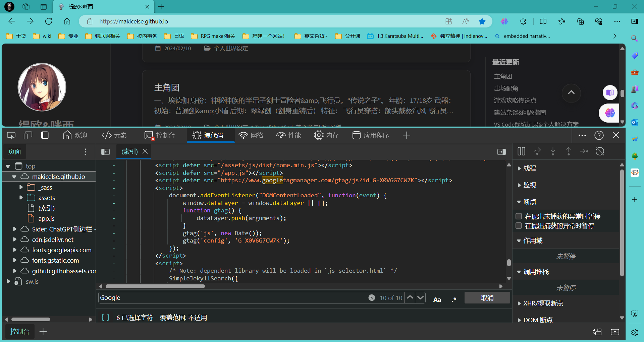
Task: Click the step over next function icon
Action: pos(537,151)
